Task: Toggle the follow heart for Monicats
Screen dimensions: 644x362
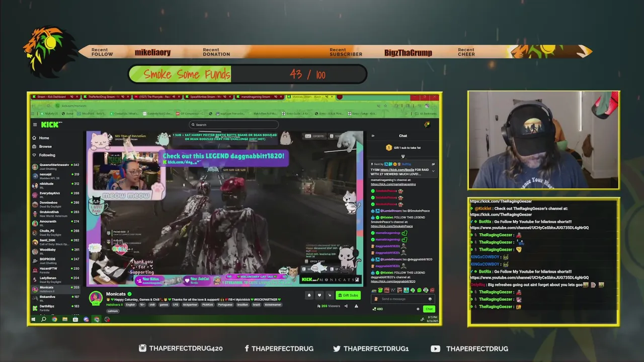Action: [319, 295]
